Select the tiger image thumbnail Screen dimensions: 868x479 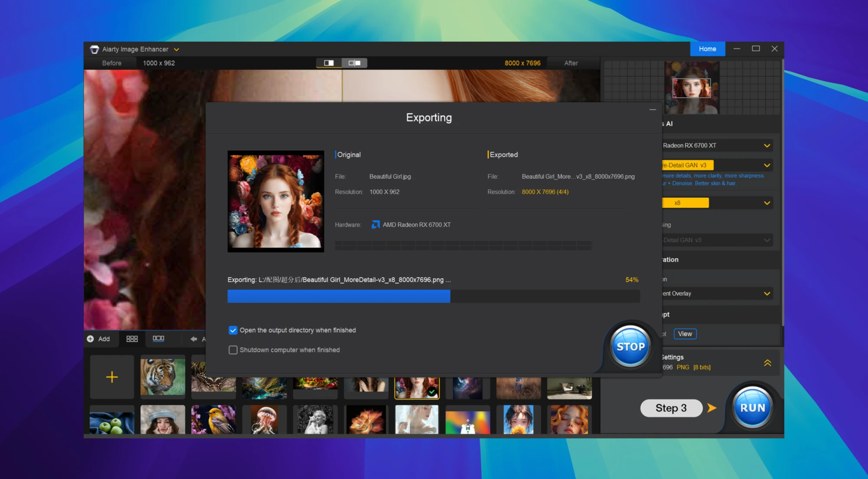click(162, 377)
